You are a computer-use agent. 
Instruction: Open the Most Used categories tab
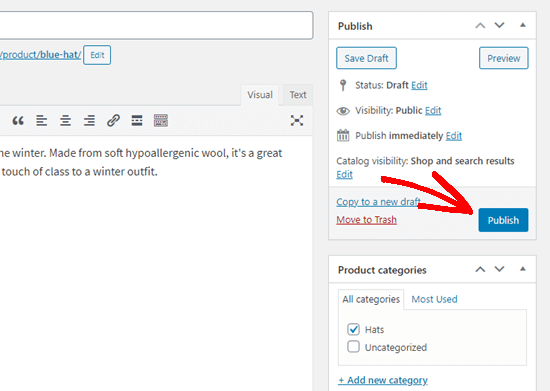tap(434, 299)
